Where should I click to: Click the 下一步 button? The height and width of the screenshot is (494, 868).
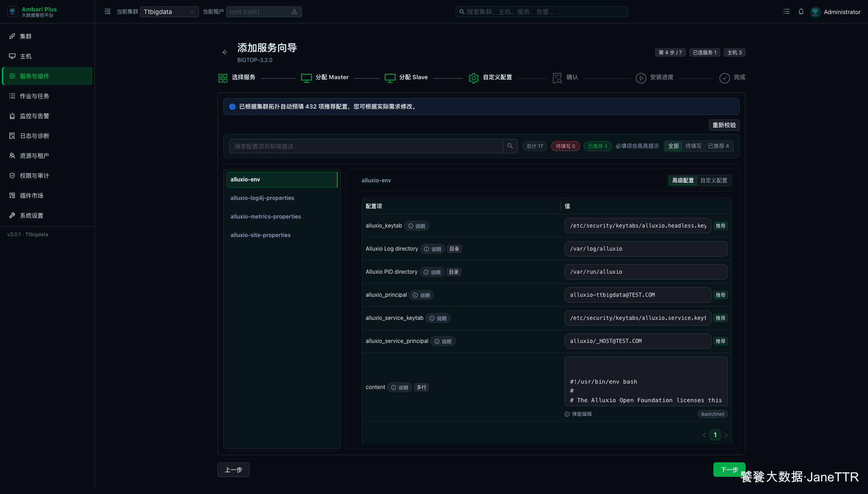729,470
